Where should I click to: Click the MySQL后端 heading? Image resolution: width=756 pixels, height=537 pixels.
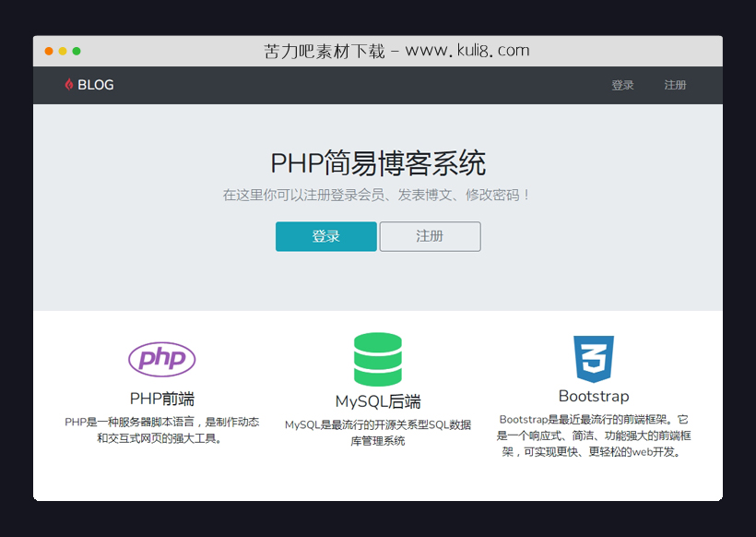click(x=378, y=402)
